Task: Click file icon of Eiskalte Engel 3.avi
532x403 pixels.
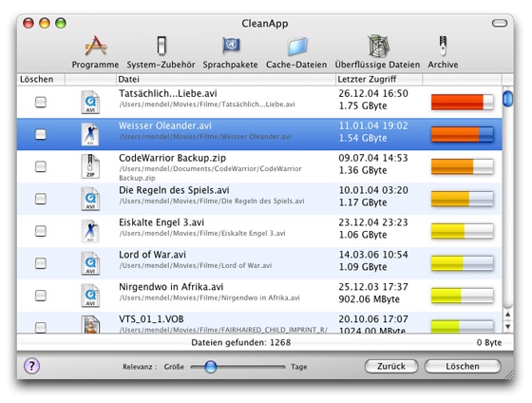Action: pos(90,231)
